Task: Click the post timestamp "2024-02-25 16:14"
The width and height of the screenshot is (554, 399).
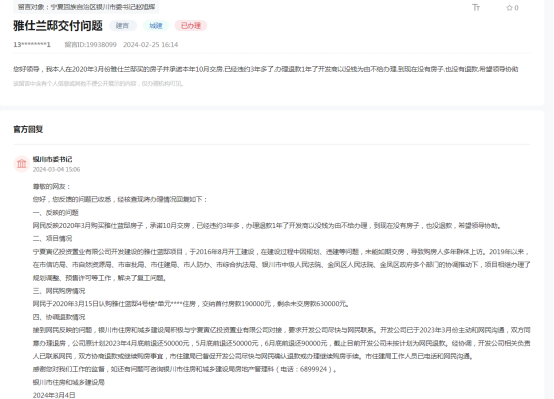Action: coord(151,45)
